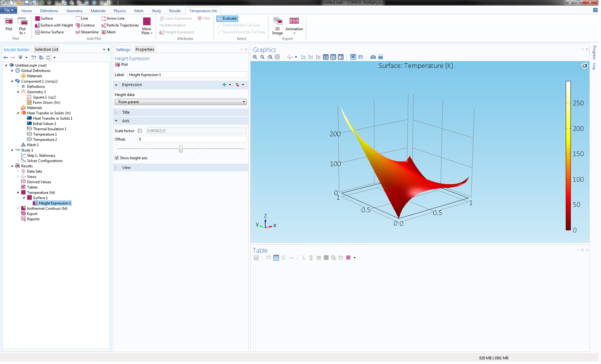Screen dimensions: 601x364
Task: Open the Height data dropdown
Action: coord(180,102)
